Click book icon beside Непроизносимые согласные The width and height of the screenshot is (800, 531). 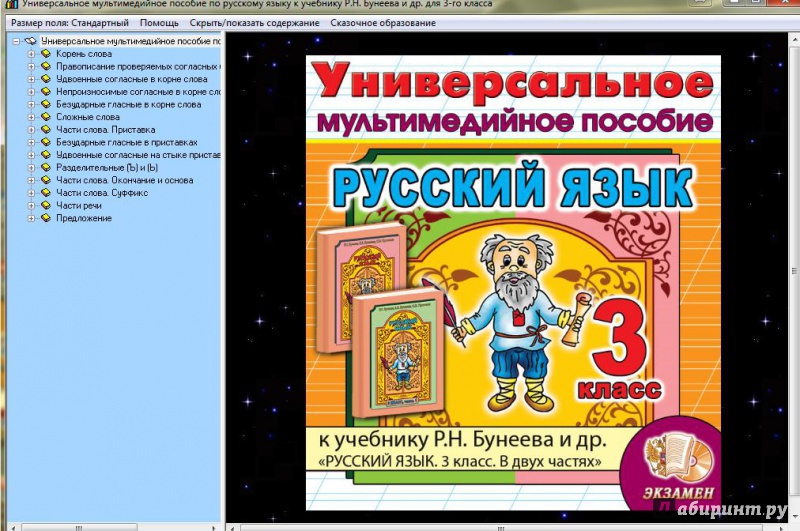click(x=46, y=92)
